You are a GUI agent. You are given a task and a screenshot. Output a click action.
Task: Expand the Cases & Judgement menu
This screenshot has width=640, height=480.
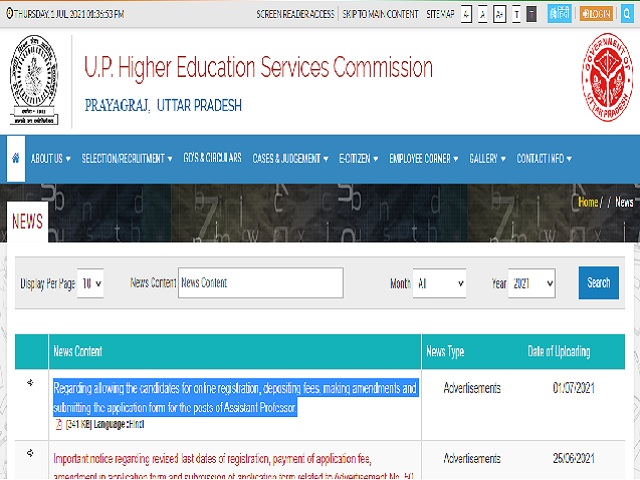[290, 158]
